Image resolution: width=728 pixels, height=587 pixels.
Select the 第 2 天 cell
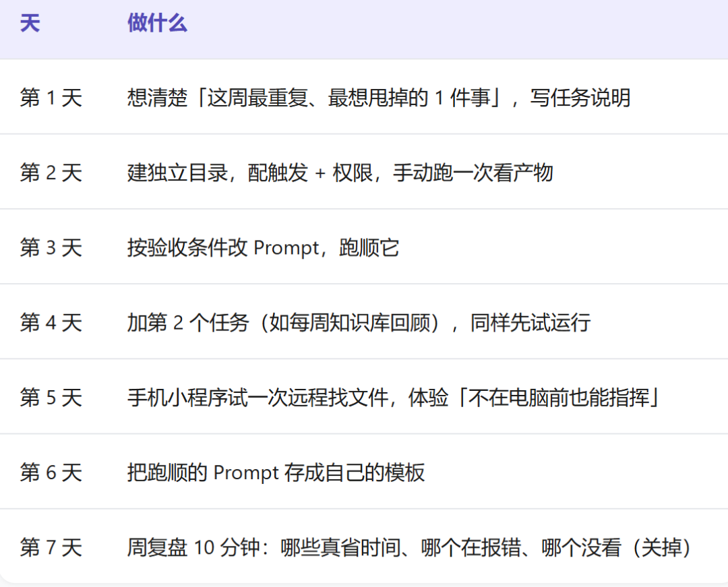tap(51, 173)
